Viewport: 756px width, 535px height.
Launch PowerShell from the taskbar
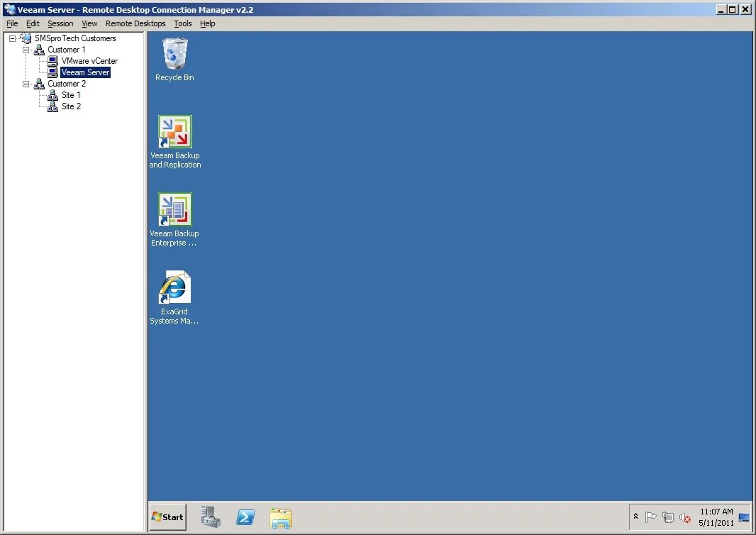[x=245, y=517]
